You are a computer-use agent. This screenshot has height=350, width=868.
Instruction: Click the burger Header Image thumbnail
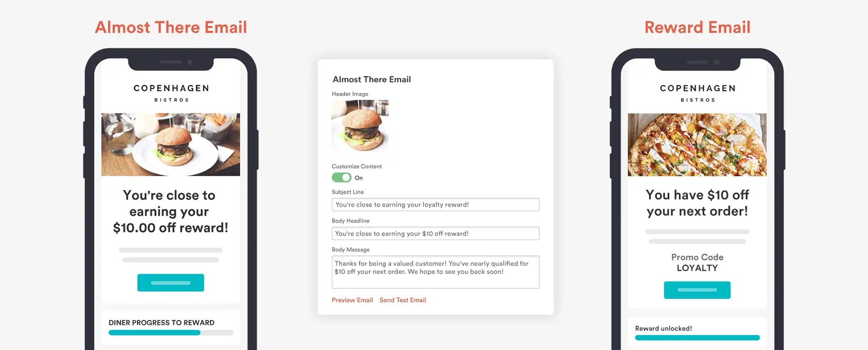(x=360, y=127)
